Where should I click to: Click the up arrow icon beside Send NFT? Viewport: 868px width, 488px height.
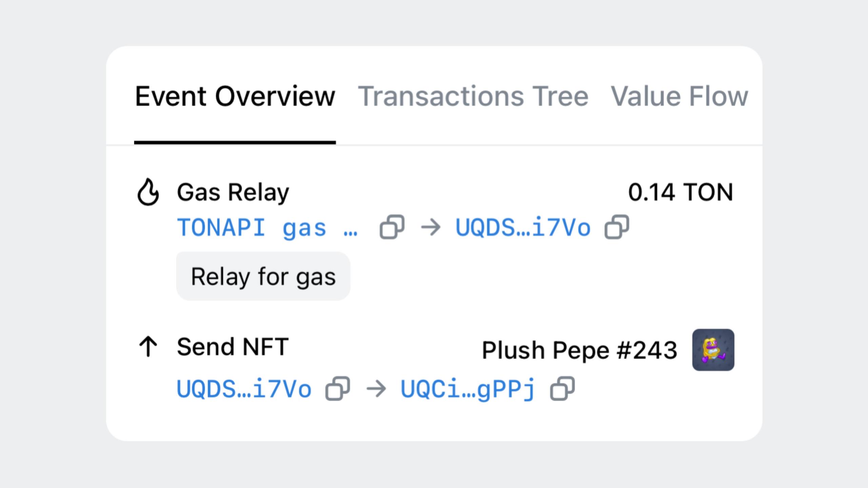148,347
